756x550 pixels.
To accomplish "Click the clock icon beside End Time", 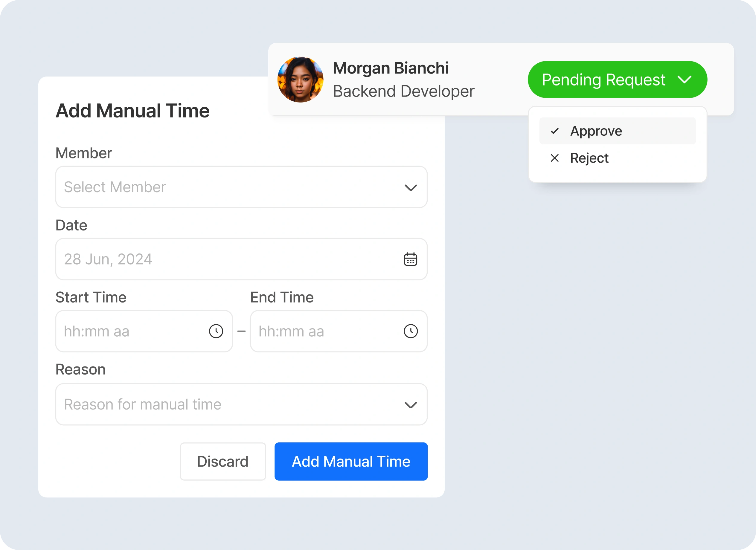I will point(411,331).
